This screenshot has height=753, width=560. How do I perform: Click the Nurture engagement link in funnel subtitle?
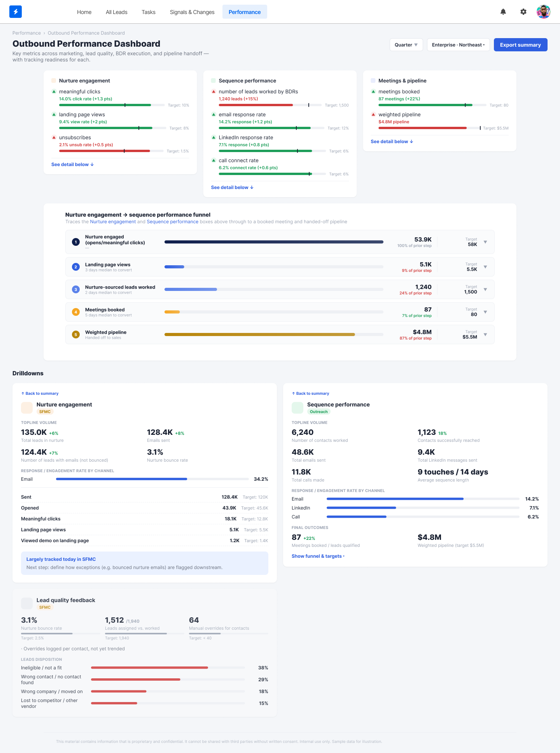[x=113, y=222]
